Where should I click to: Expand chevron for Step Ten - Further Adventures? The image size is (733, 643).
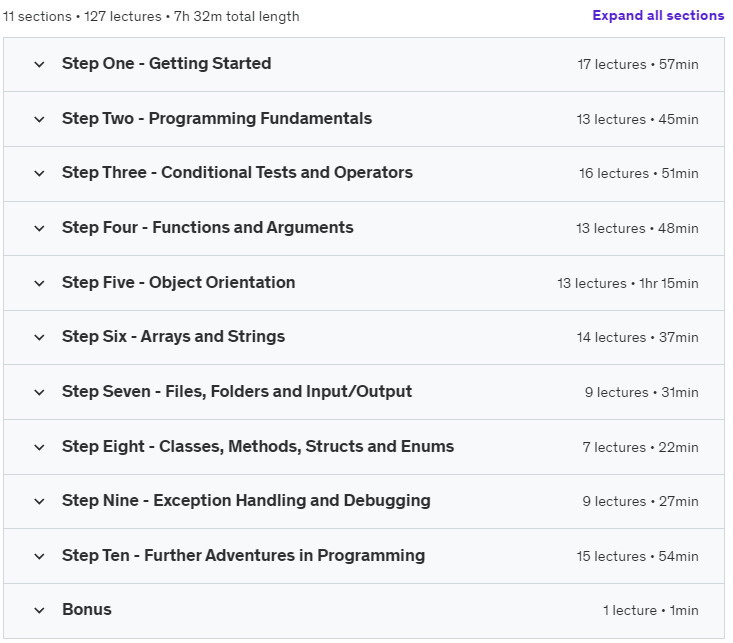tap(40, 556)
